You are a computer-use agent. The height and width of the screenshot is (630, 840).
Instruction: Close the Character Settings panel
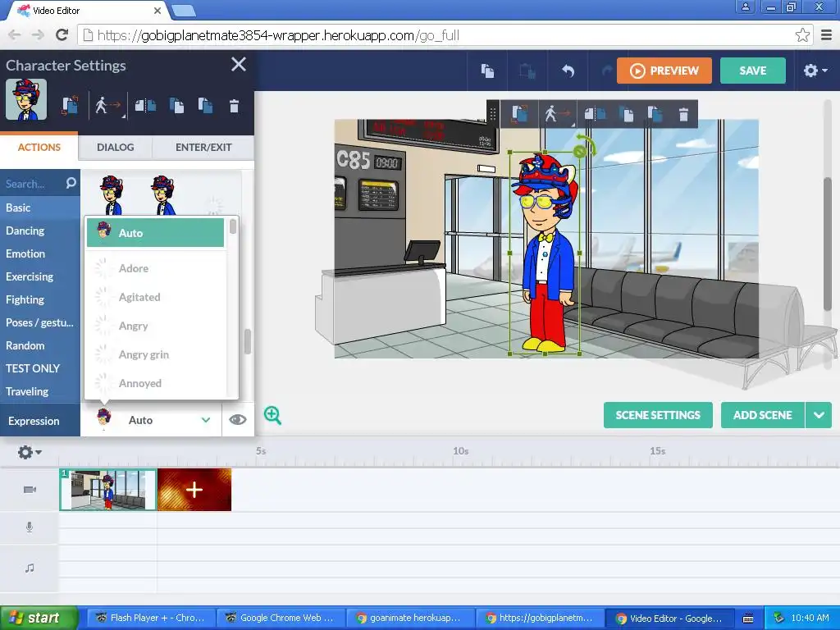[x=239, y=64]
